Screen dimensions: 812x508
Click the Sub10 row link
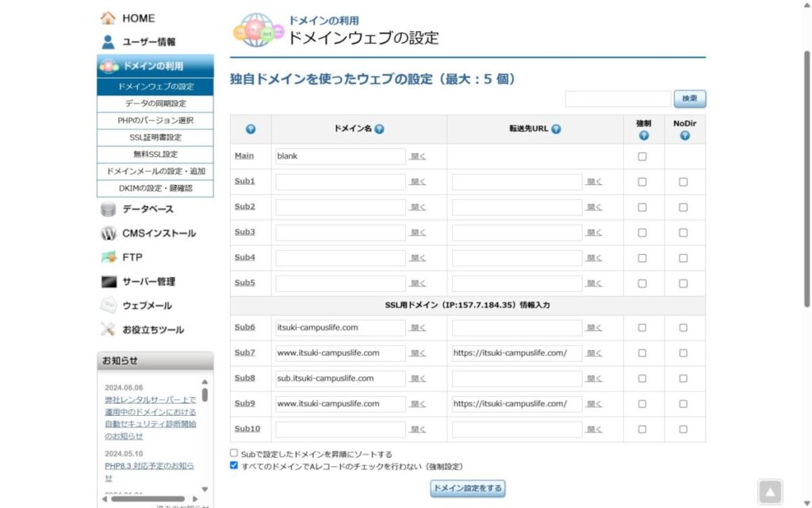click(x=247, y=429)
